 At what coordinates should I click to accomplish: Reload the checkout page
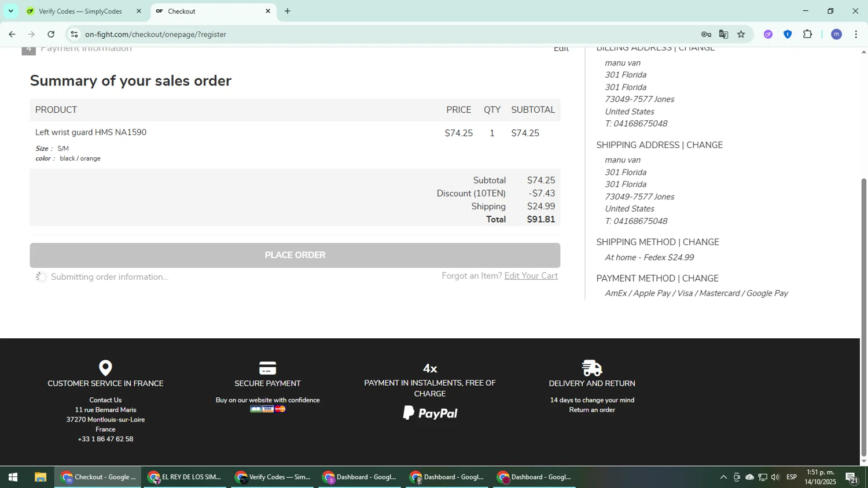(x=51, y=34)
